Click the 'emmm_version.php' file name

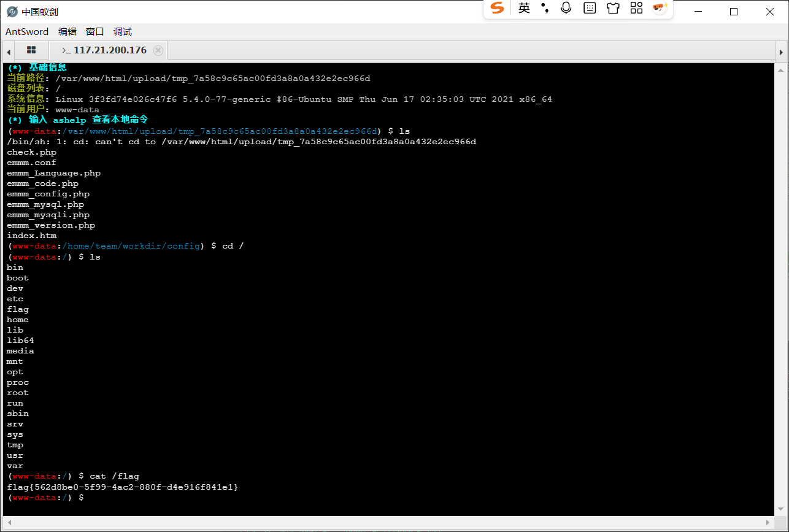click(51, 225)
